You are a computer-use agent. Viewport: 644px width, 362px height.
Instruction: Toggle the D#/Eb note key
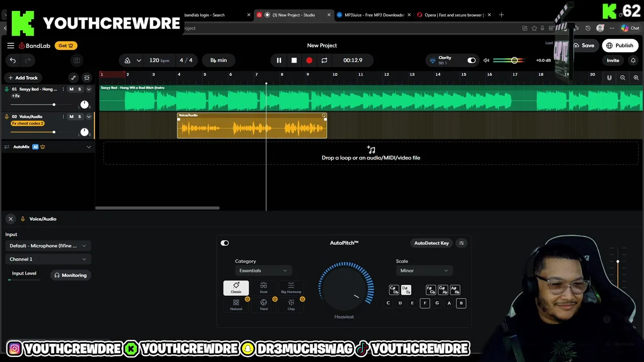(x=406, y=290)
